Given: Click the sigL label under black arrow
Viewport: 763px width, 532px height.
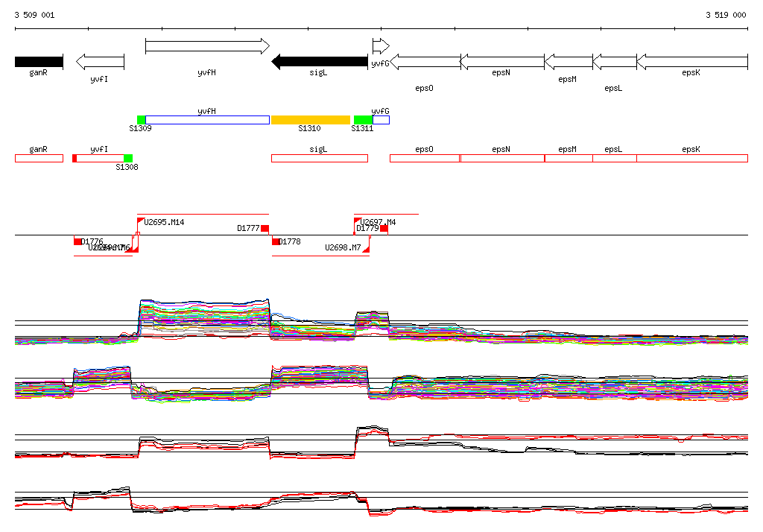Looking at the screenshot, I should (x=318, y=73).
